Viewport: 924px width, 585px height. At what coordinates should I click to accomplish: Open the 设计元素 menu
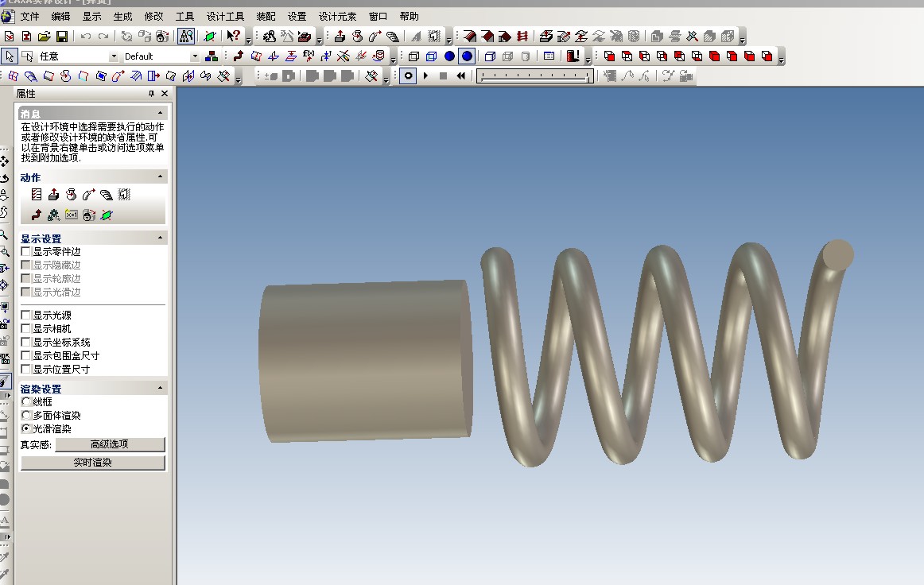click(337, 17)
